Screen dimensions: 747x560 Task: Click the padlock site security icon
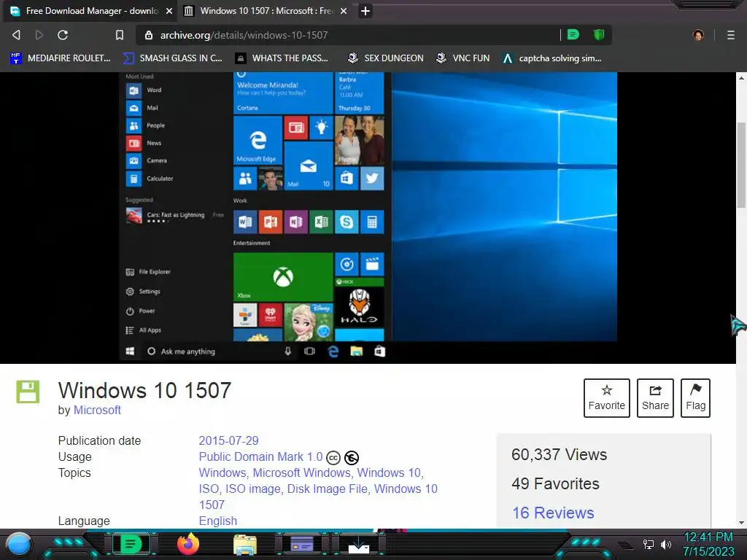149,35
